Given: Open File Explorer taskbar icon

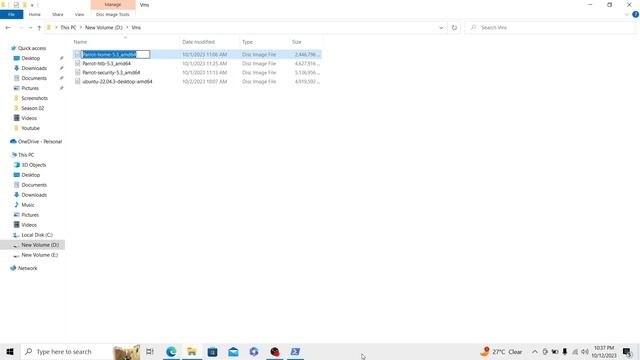Looking at the screenshot, I should tap(192, 351).
